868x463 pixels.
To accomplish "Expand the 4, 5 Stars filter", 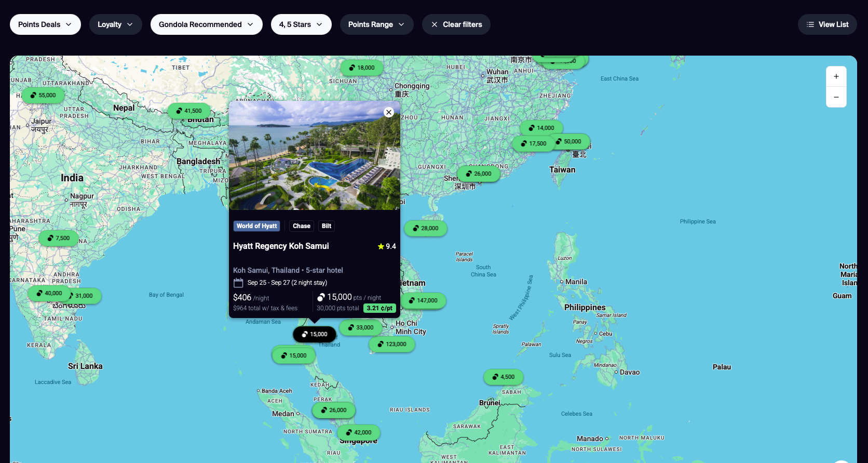I will pos(301,24).
